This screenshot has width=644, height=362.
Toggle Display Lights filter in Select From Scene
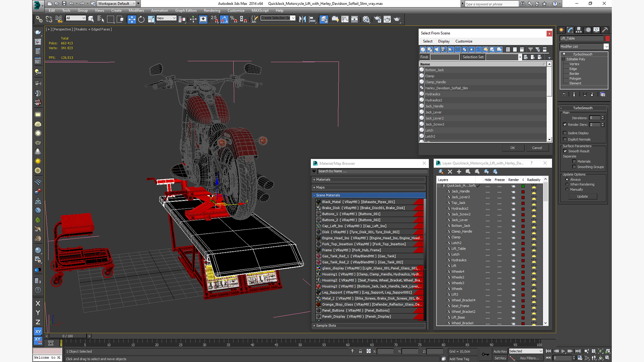(437, 50)
